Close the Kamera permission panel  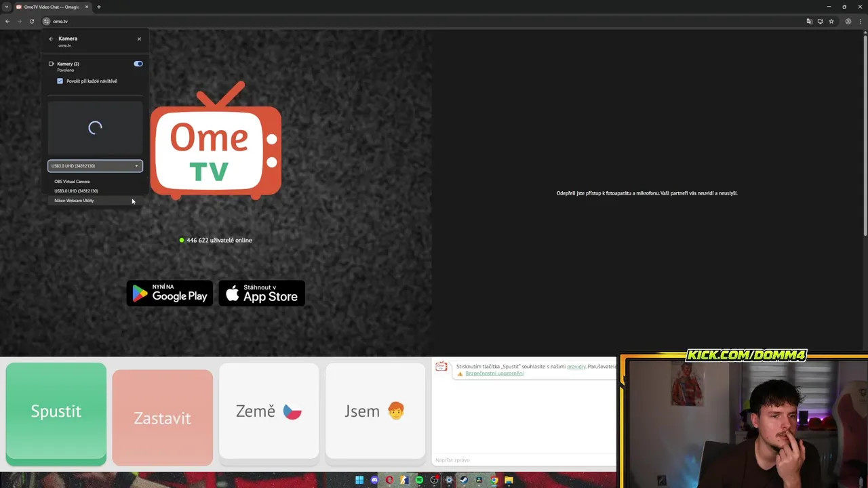click(x=140, y=39)
